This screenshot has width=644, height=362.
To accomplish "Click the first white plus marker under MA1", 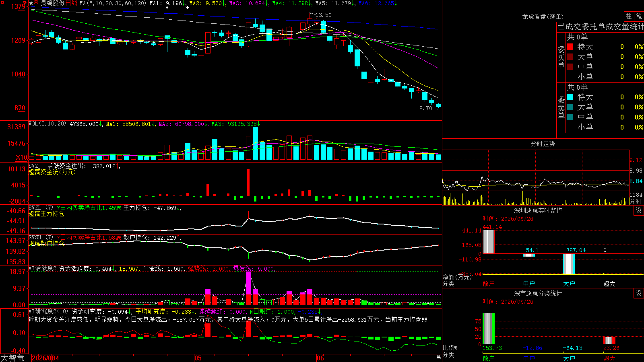I will [x=167, y=7].
